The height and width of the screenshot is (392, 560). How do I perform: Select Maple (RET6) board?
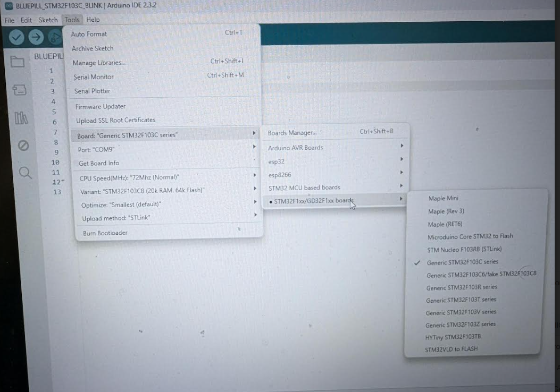(x=477, y=224)
